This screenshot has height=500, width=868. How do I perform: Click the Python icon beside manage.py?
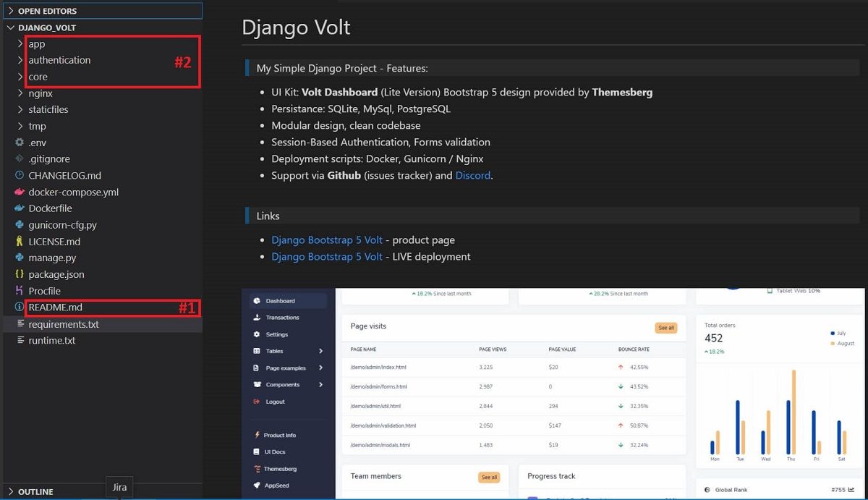(x=20, y=258)
